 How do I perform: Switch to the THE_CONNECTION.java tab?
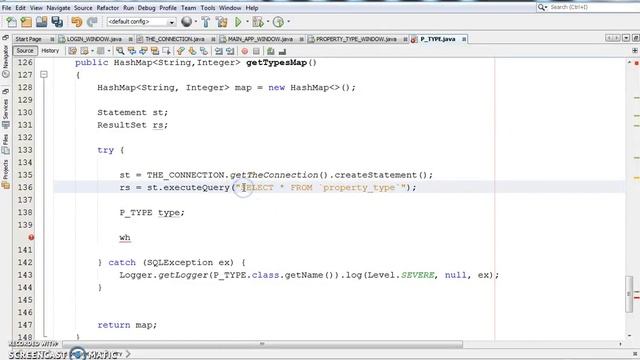coord(175,39)
